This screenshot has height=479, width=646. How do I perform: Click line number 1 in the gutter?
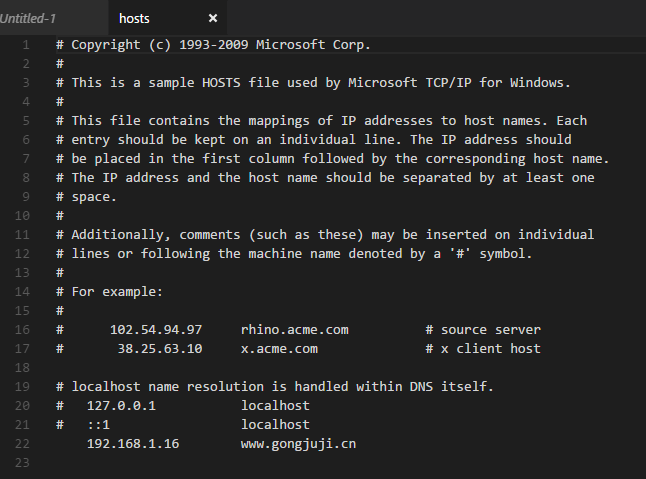pyautogui.click(x=26, y=44)
